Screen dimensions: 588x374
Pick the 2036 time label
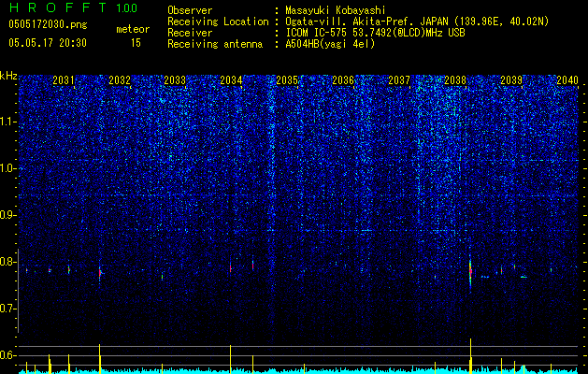pos(343,79)
